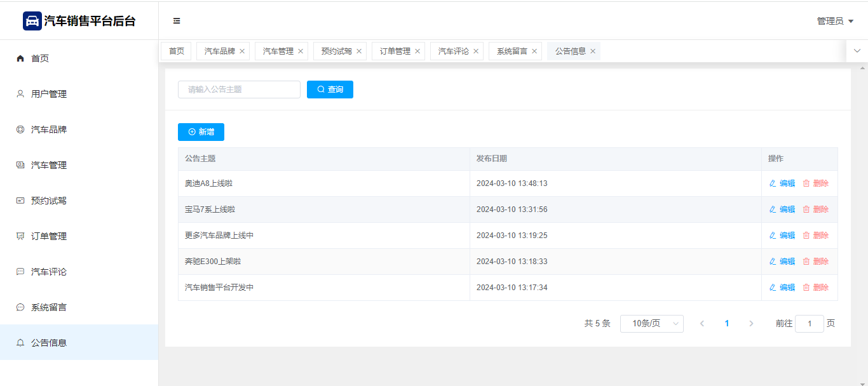
Task: Click the 查询 search button
Action: [x=330, y=90]
